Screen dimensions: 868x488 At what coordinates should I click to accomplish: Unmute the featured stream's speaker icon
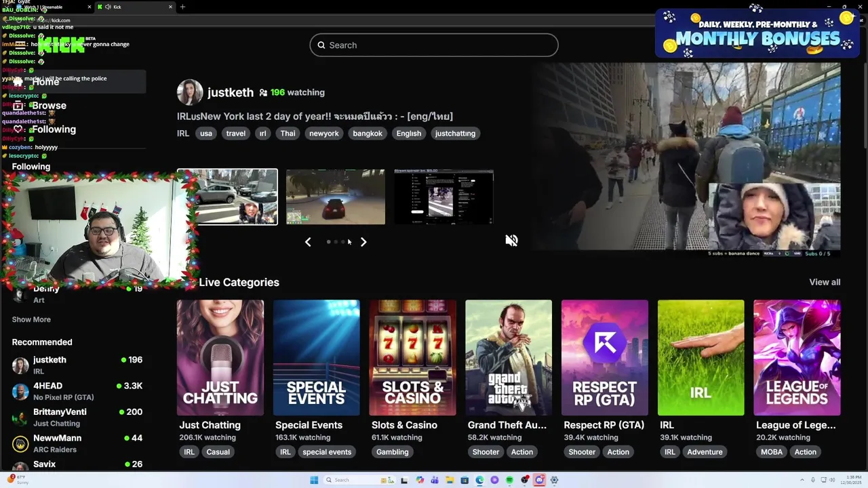511,241
